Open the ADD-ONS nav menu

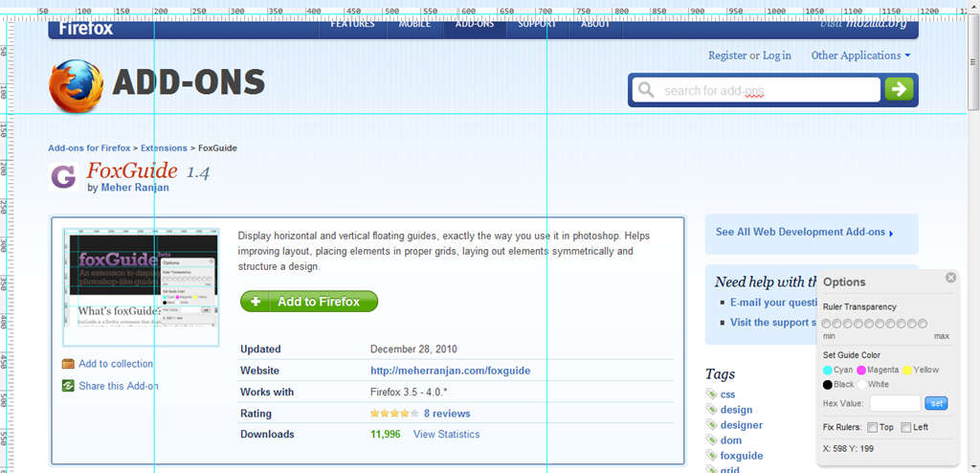point(475,26)
